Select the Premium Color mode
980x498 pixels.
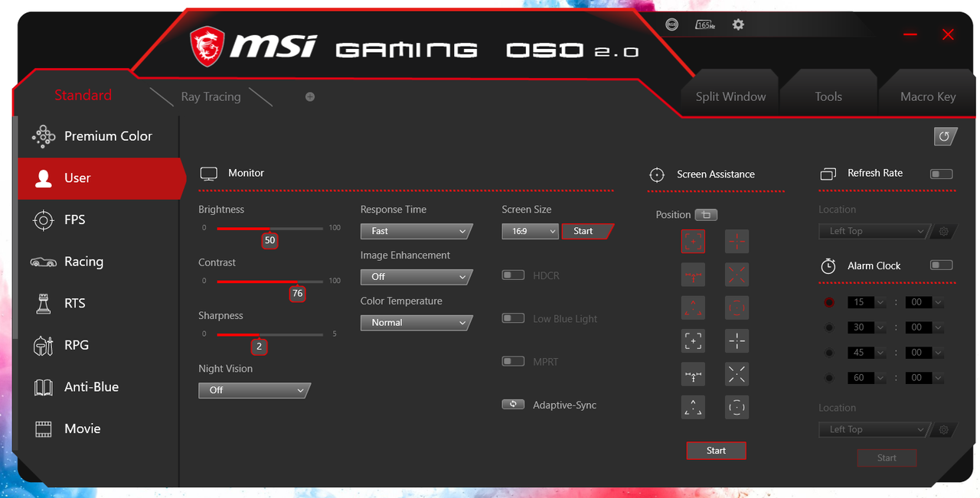coord(98,136)
